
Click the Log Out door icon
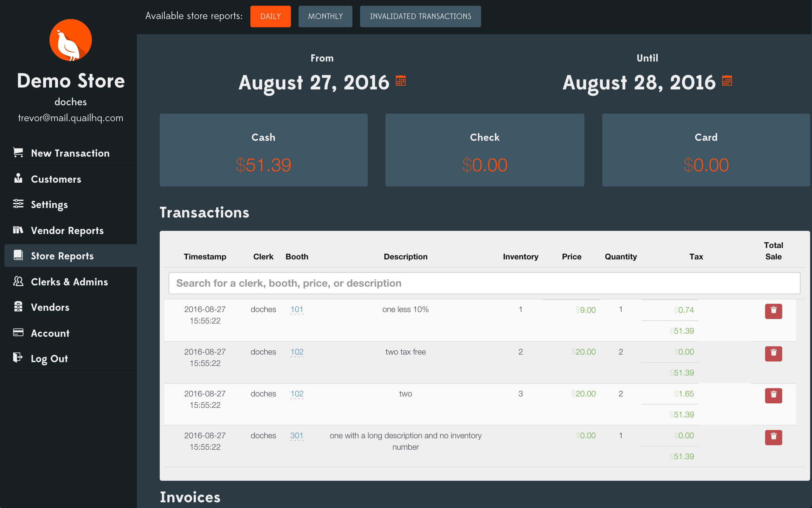(17, 357)
